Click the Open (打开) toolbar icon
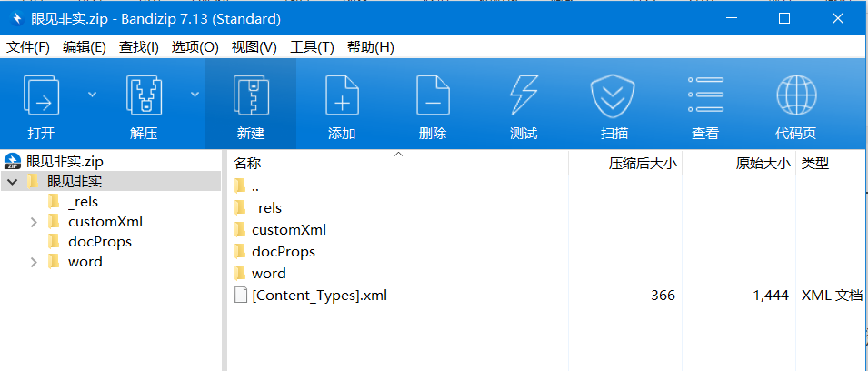Screen dimensions: 868x371 point(41,95)
